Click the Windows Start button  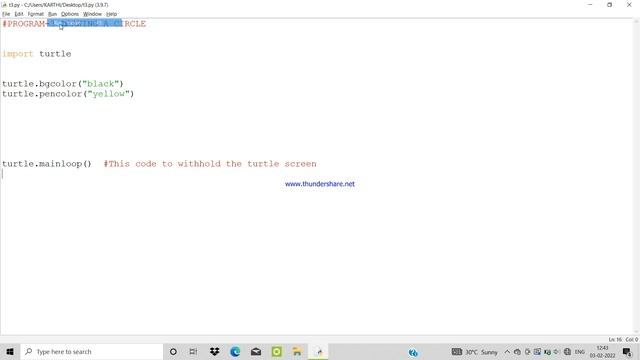pyautogui.click(x=10, y=351)
